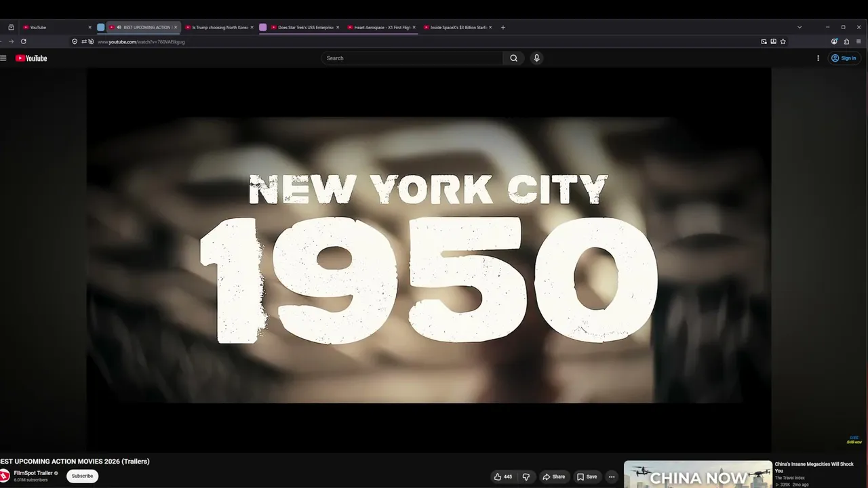This screenshot has width=868, height=488.
Task: Close the first YouTube tab
Action: click(90, 27)
